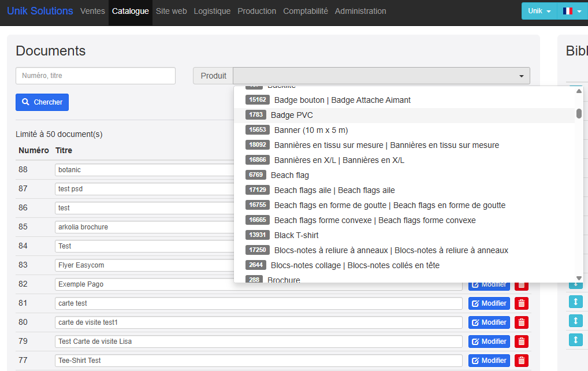
Task: Click the product list scroll-down arrow
Action: click(579, 278)
